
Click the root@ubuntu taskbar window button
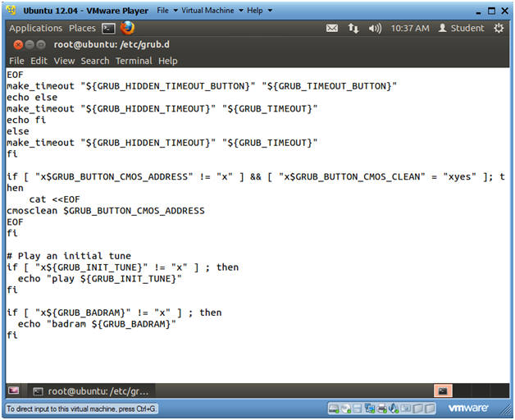91,391
